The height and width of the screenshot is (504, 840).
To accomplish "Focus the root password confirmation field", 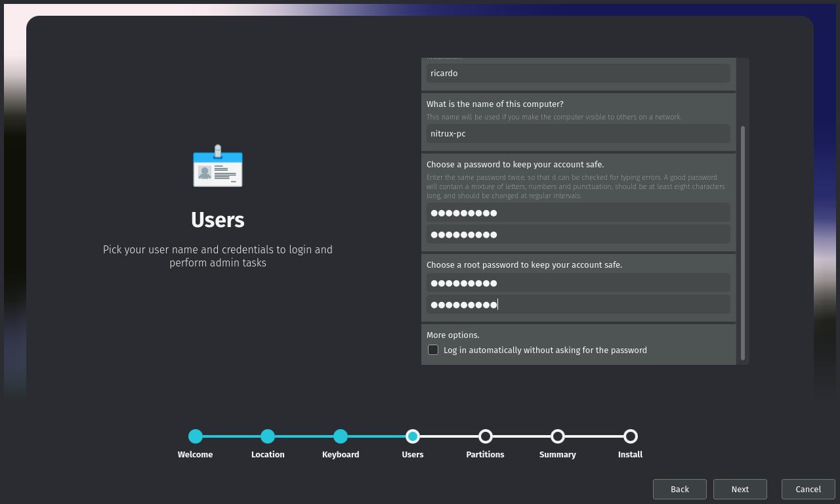I will 578,304.
